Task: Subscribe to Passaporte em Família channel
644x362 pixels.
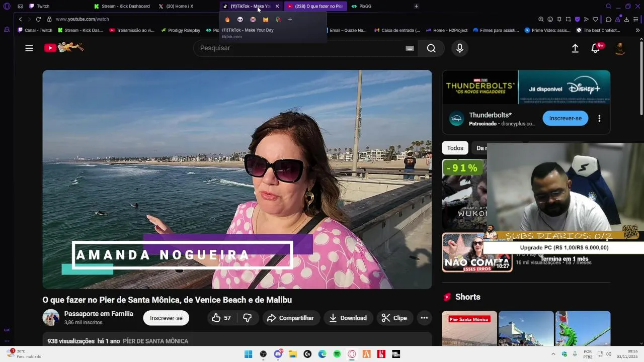Action: click(x=166, y=318)
